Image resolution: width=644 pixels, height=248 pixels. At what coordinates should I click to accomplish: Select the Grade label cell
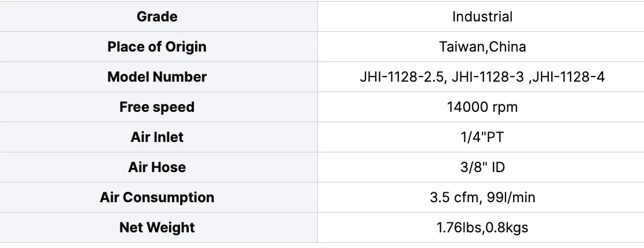pos(159,16)
